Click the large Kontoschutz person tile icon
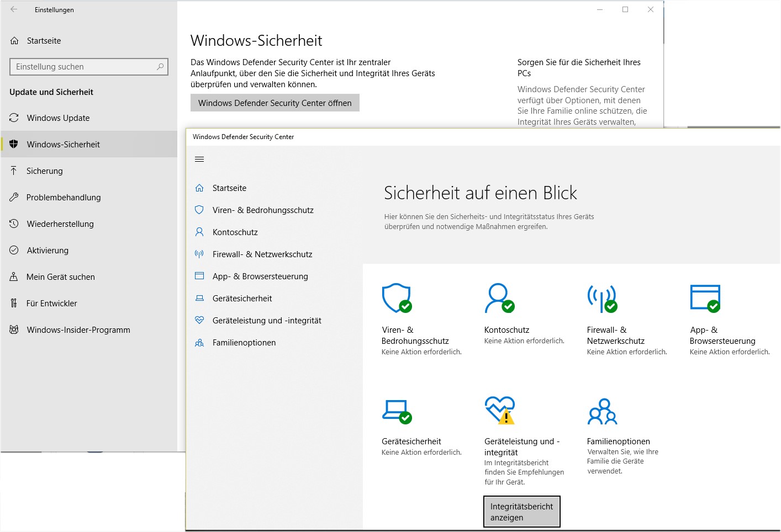 tap(500, 299)
